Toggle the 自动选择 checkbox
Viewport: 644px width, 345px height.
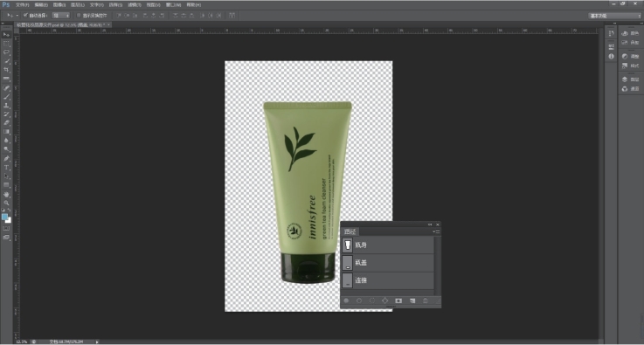pos(25,15)
